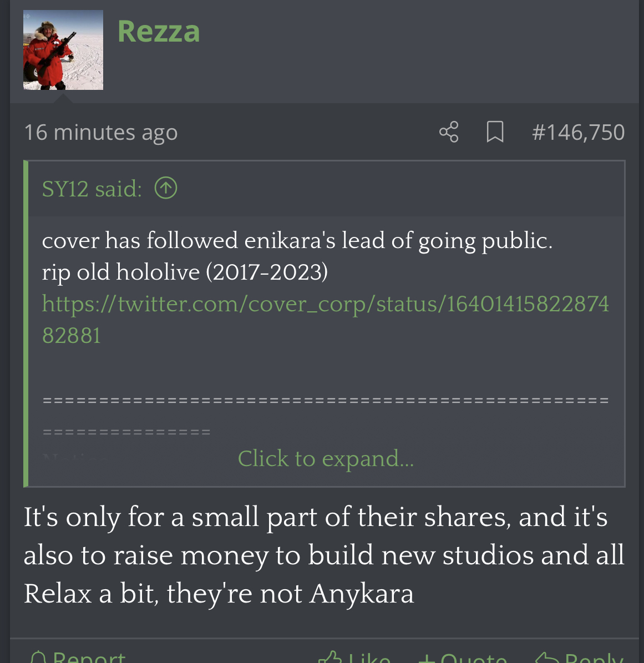Click the '16 minutes ago' timestamp

(x=100, y=133)
